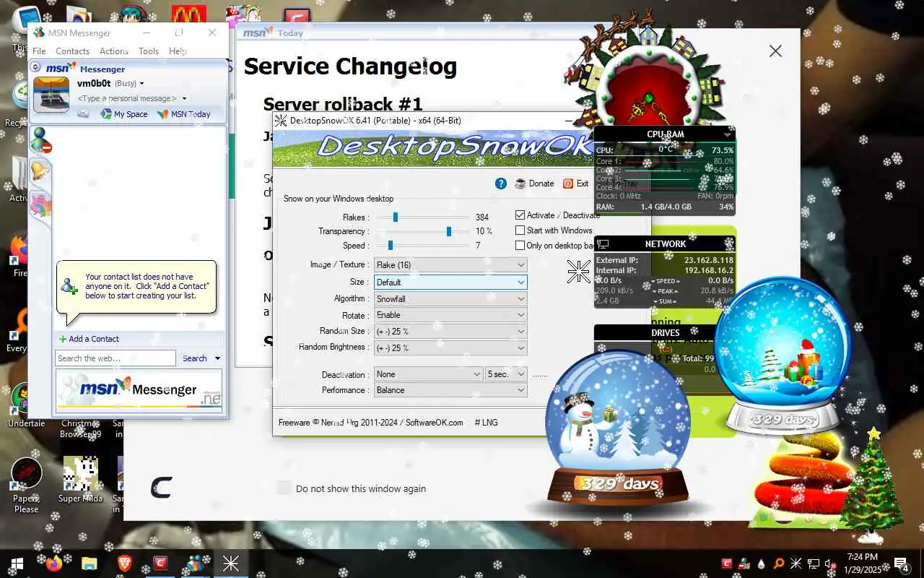This screenshot has width=924, height=578.
Task: Open the Performance dropdown
Action: [x=450, y=390]
